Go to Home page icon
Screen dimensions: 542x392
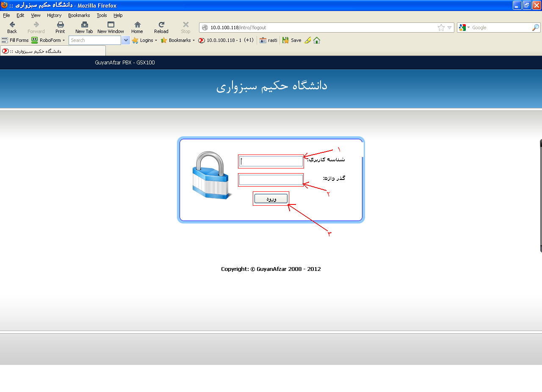[x=137, y=25]
